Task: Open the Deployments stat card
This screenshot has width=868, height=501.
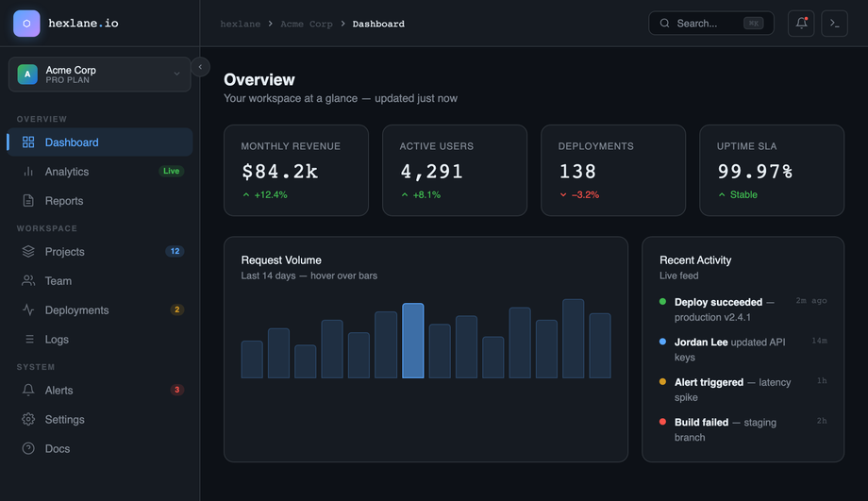Action: point(613,171)
